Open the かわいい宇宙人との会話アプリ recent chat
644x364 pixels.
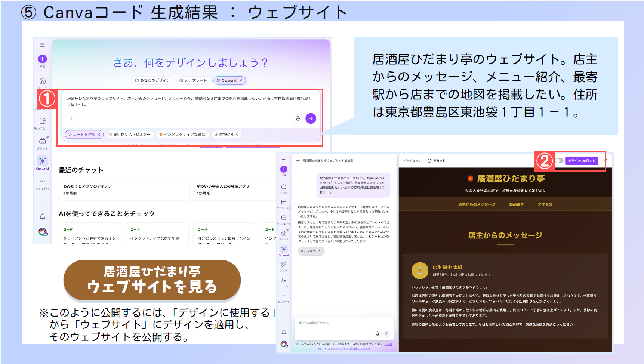(x=234, y=190)
